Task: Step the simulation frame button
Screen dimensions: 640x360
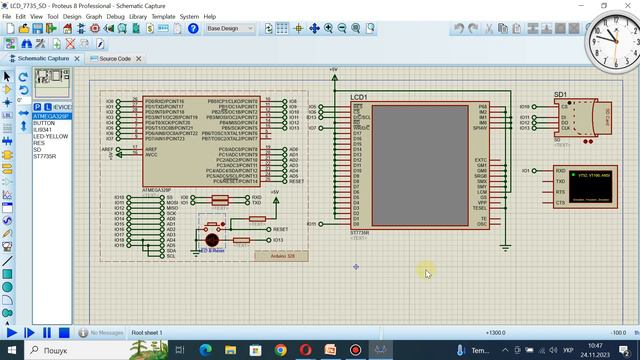Action: pyautogui.click(x=29, y=333)
